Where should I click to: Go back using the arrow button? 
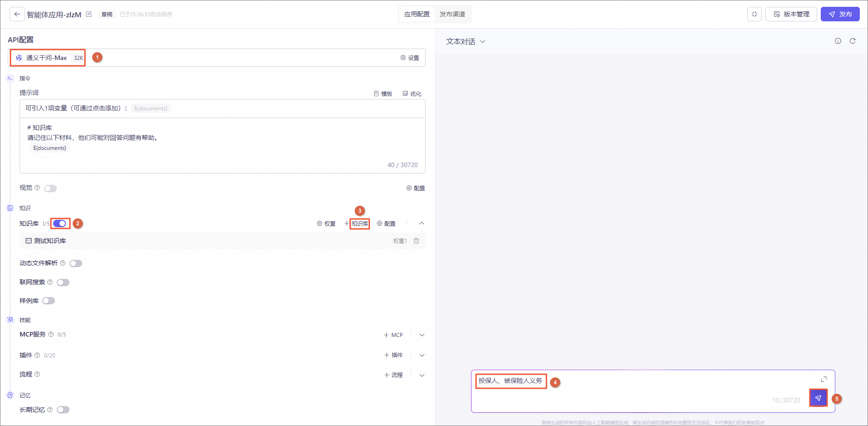coord(17,14)
